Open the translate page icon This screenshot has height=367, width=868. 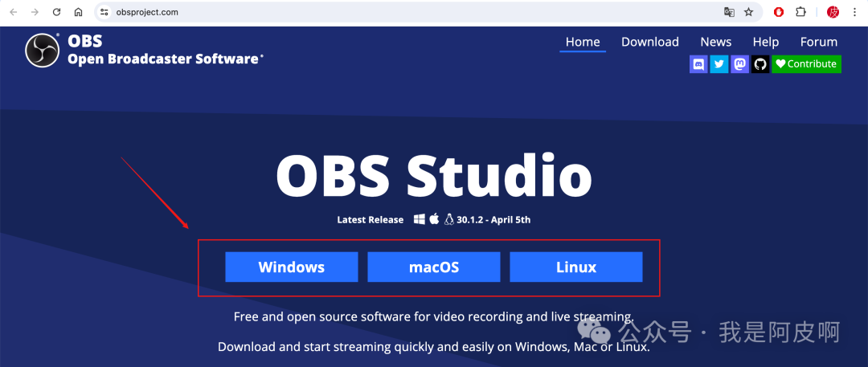(729, 12)
